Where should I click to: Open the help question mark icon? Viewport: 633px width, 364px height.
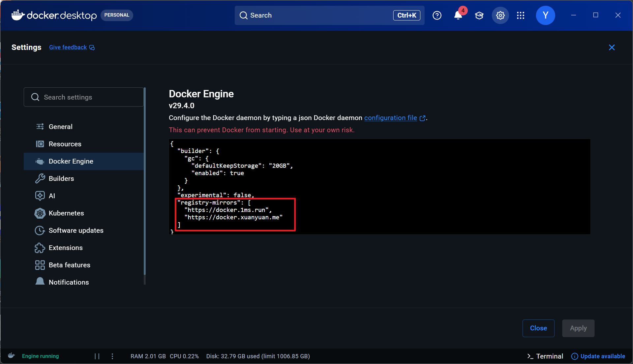(x=437, y=15)
